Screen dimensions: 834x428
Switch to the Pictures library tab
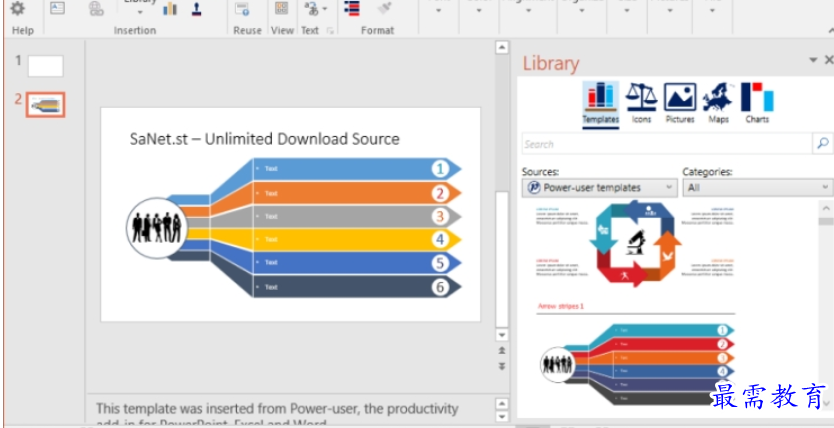point(680,104)
